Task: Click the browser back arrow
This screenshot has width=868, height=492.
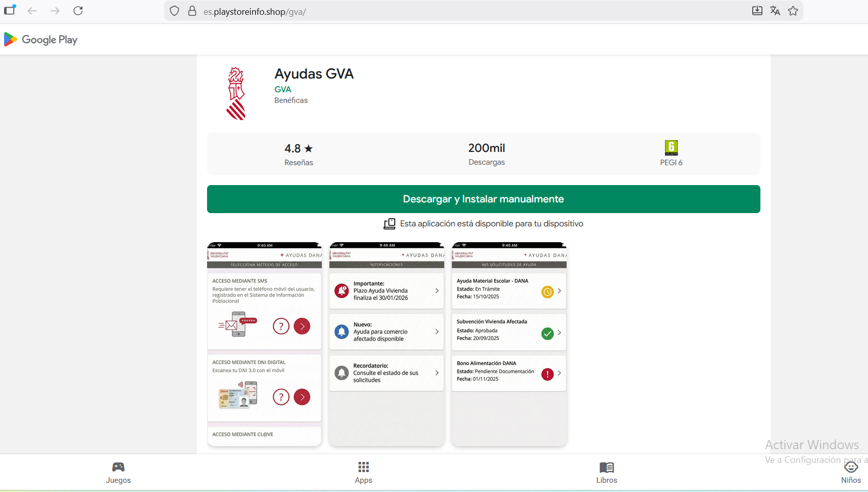Action: click(x=32, y=11)
